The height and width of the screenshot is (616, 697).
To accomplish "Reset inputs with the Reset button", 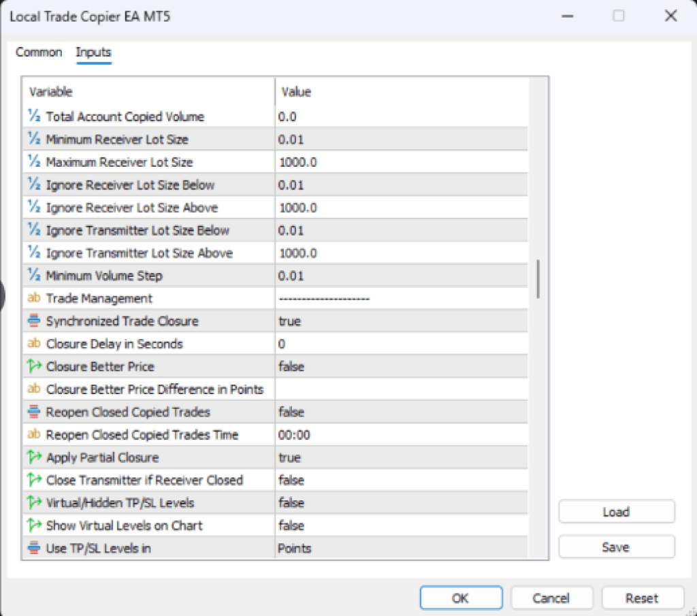I will click(x=643, y=598).
